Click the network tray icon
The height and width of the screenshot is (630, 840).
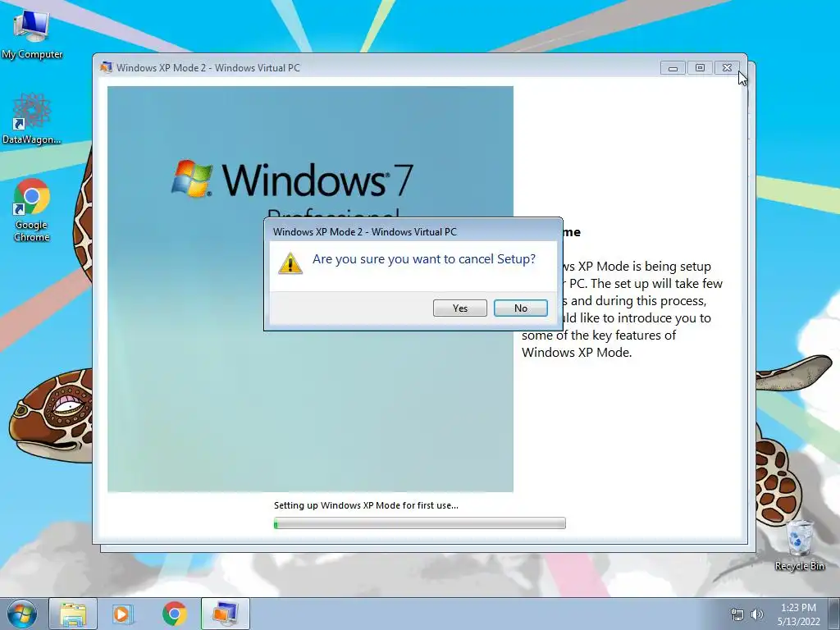tap(737, 614)
